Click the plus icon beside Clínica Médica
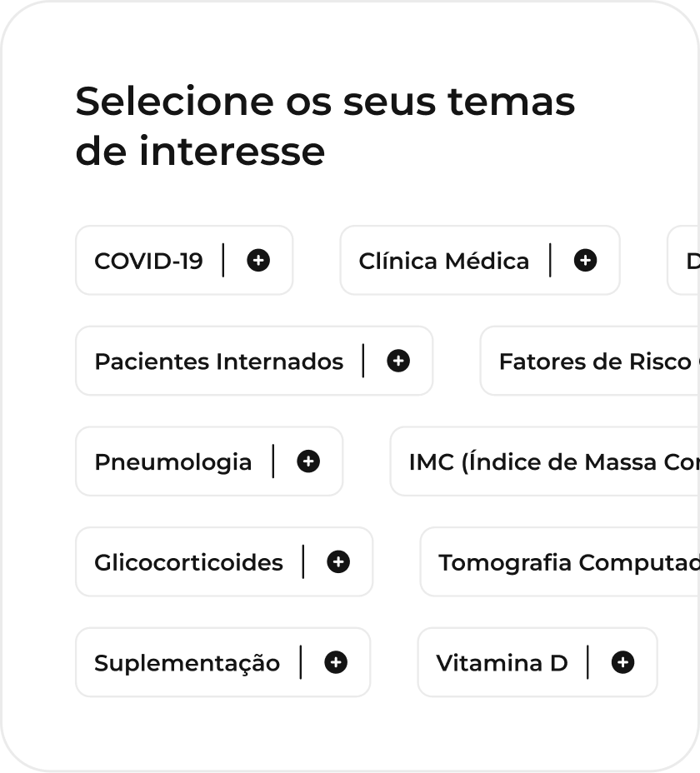 click(x=586, y=260)
